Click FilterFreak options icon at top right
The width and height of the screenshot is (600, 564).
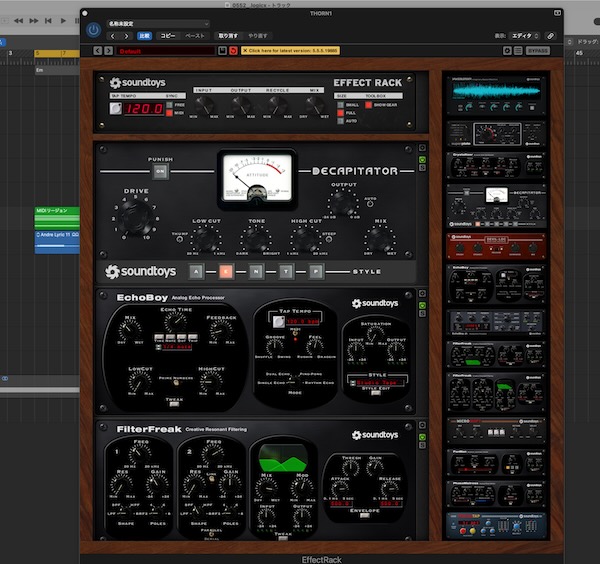(x=422, y=425)
